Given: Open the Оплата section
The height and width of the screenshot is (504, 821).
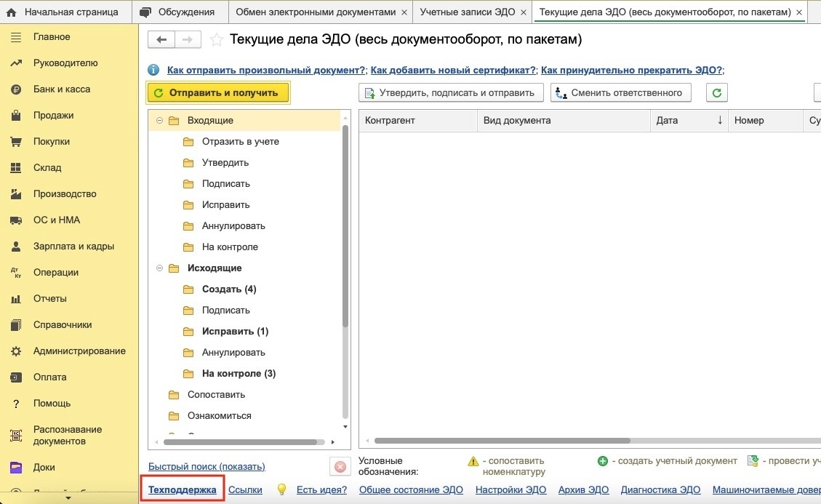Looking at the screenshot, I should tap(49, 377).
